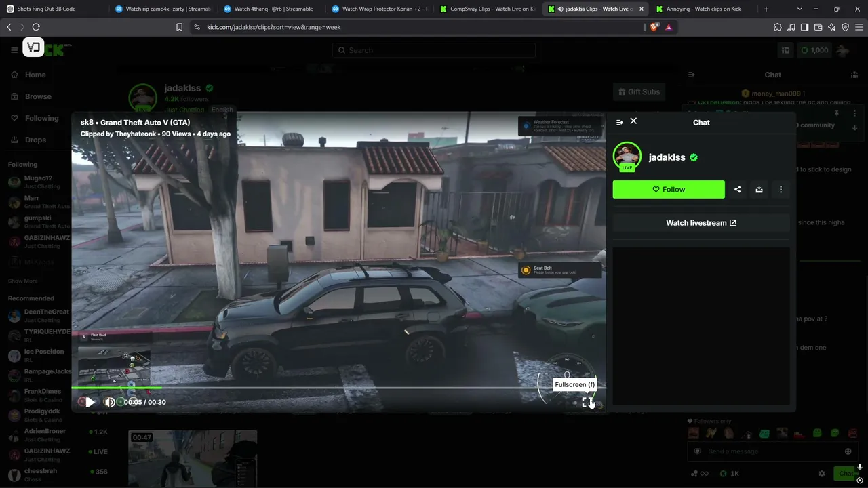Open the 00:47 clip thumbnail
The width and height of the screenshot is (868, 488).
(x=193, y=458)
